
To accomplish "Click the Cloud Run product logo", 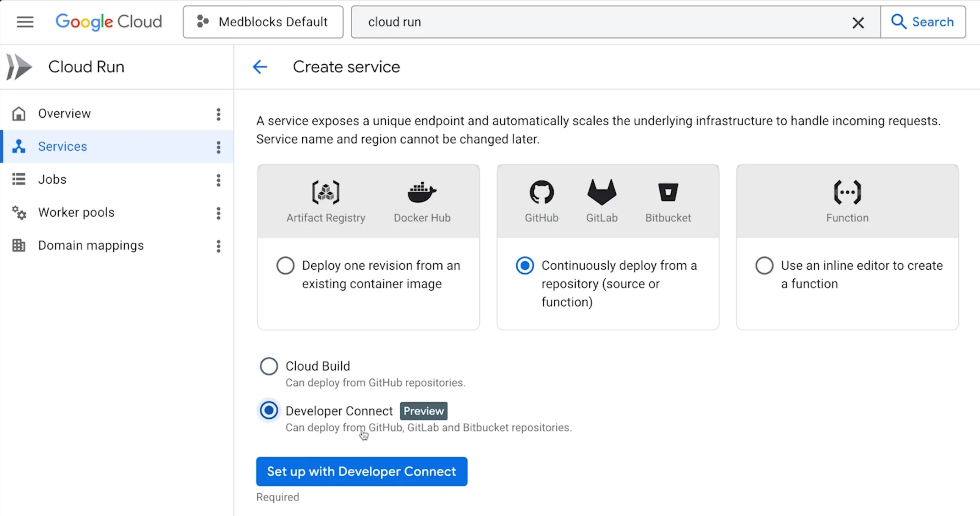I will (19, 67).
